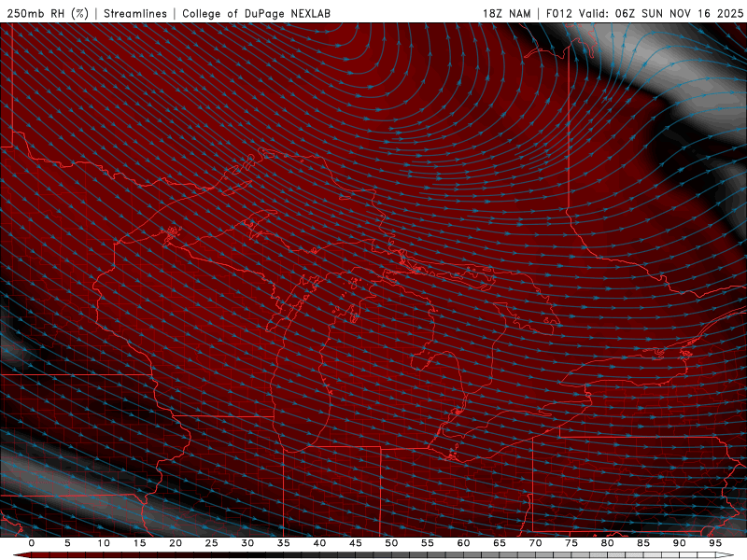Click the '50' label on color scale
This screenshot has width=747, height=560.
pyautogui.click(x=391, y=543)
